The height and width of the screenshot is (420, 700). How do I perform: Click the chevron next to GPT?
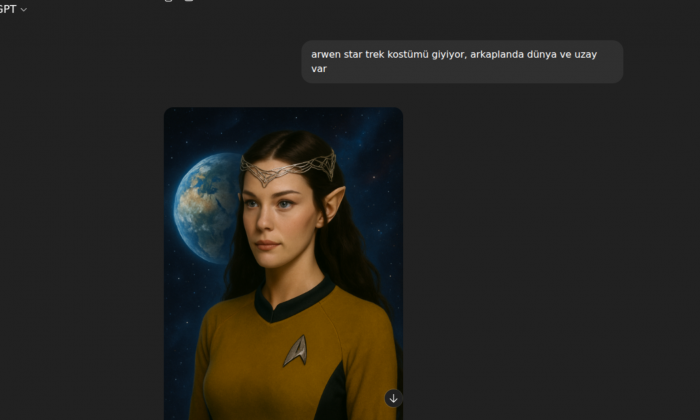click(x=24, y=10)
